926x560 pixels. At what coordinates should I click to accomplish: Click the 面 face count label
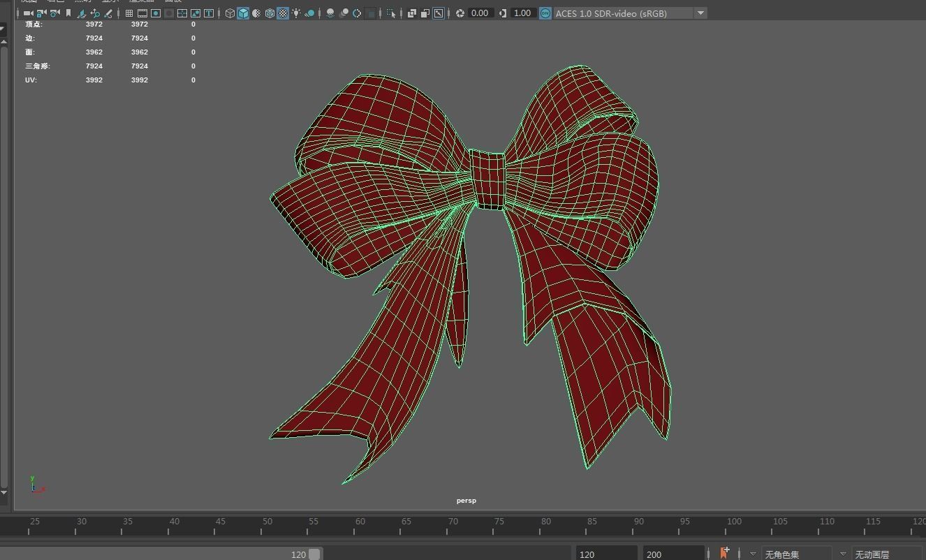(x=29, y=52)
